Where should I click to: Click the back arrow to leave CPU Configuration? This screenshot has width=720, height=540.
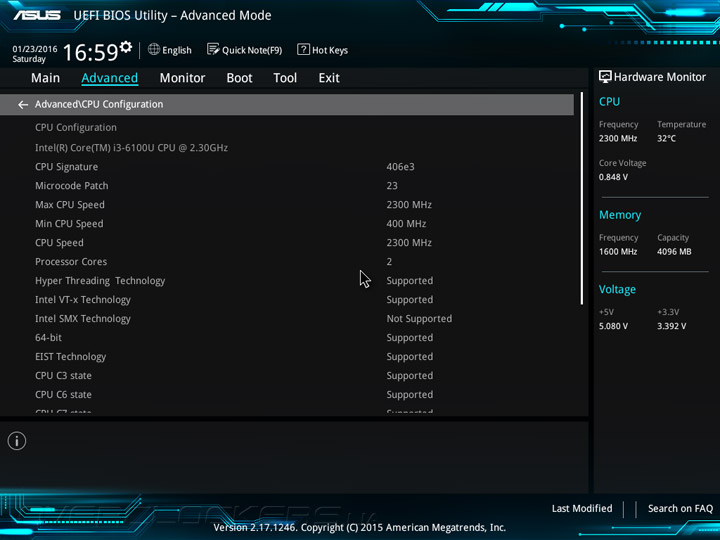23,105
